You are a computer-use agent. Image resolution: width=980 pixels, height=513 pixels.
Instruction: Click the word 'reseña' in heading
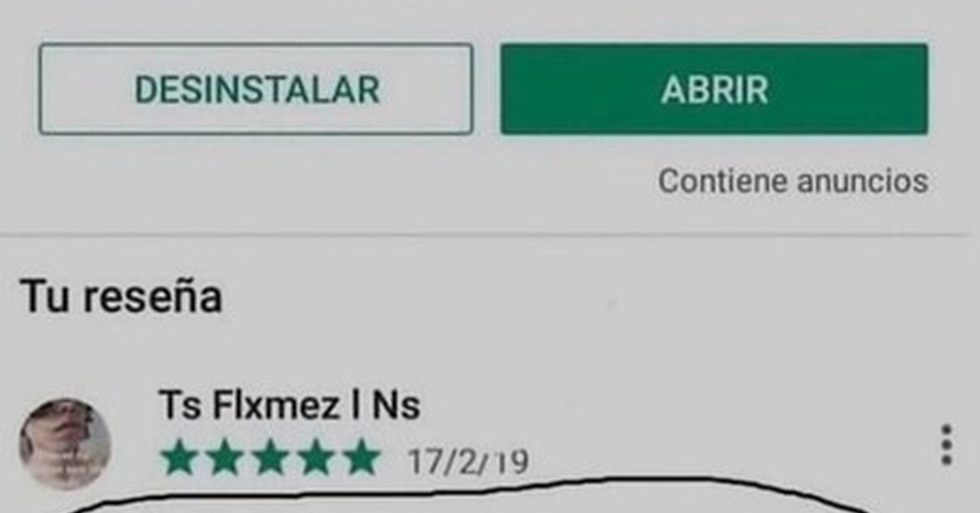click(152, 296)
